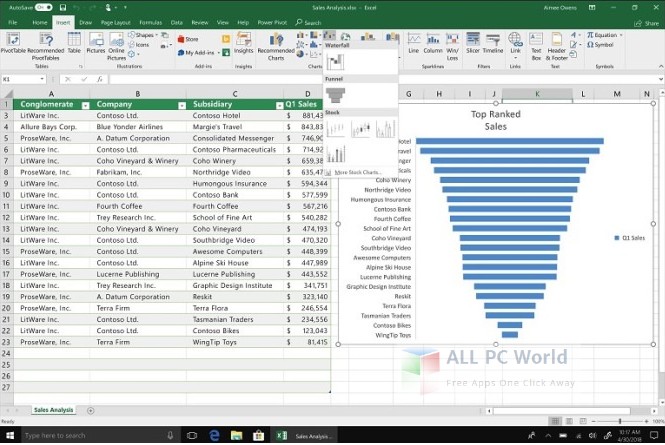
Task: Click the Top Ranked Sales chart title
Action: pos(495,120)
